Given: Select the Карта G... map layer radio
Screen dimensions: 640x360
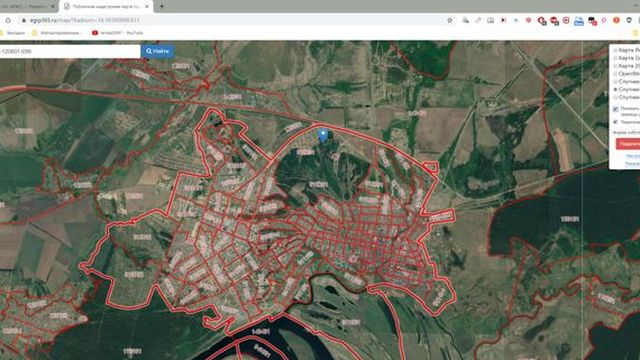Looking at the screenshot, I should (x=616, y=58).
